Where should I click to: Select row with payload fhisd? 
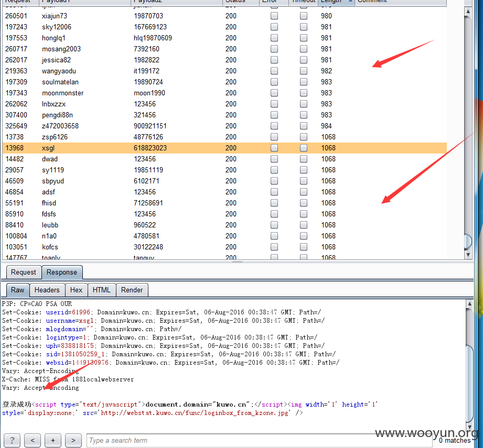224,203
